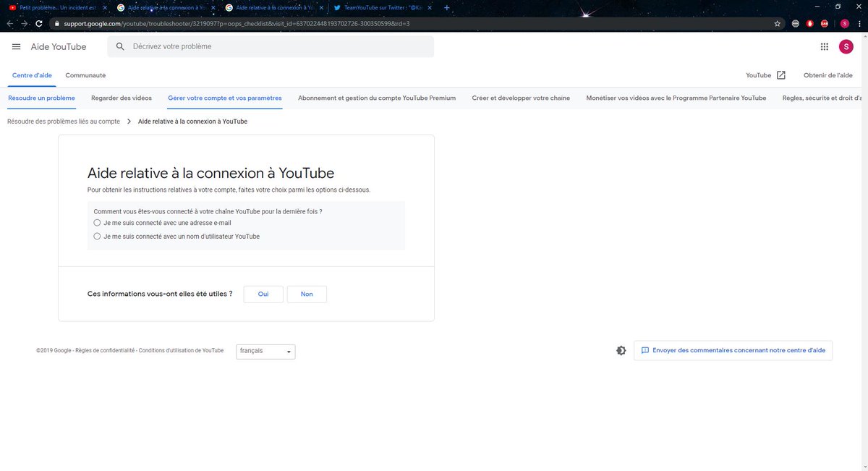
Task: Select 'Gérer votre compte et vos paramètres'
Action: coord(225,98)
